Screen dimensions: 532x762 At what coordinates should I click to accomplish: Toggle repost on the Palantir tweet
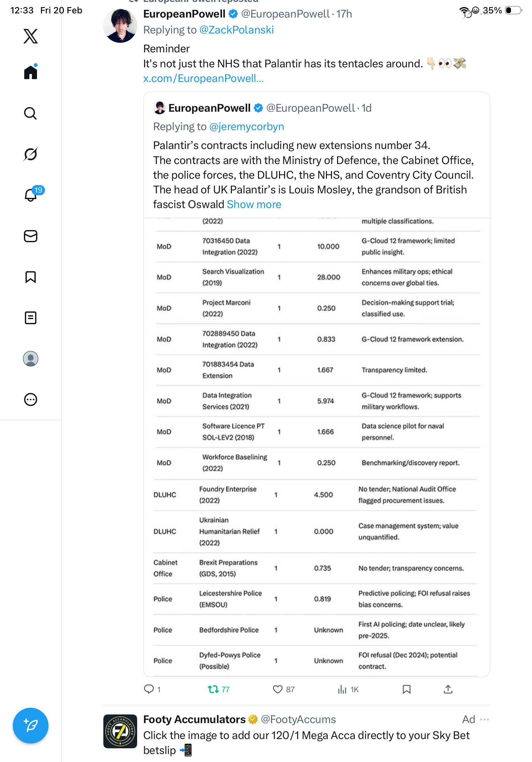coord(213,689)
